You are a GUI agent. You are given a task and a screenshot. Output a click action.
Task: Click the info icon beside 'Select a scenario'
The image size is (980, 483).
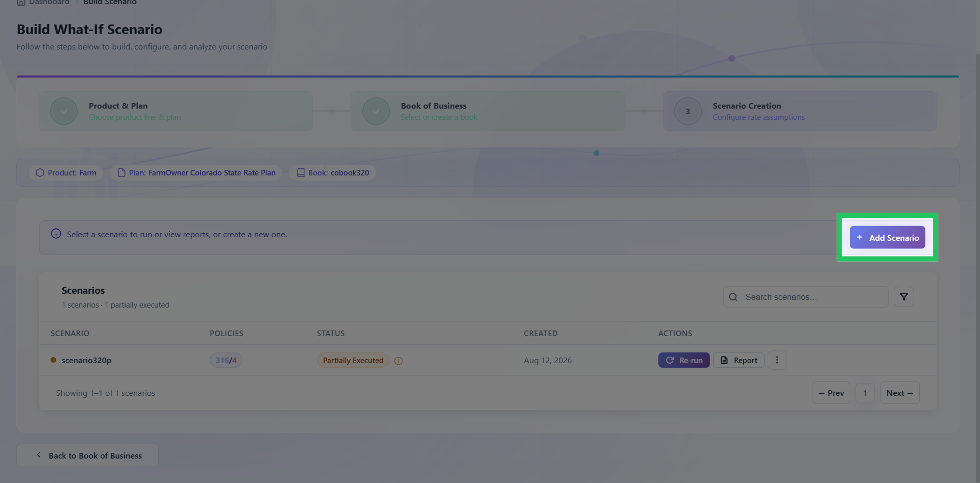click(56, 234)
